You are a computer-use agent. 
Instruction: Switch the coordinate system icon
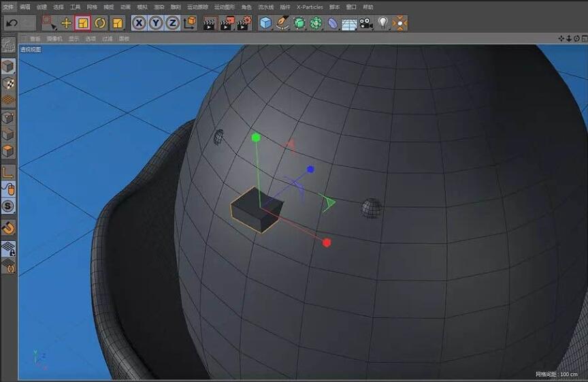tap(190, 23)
